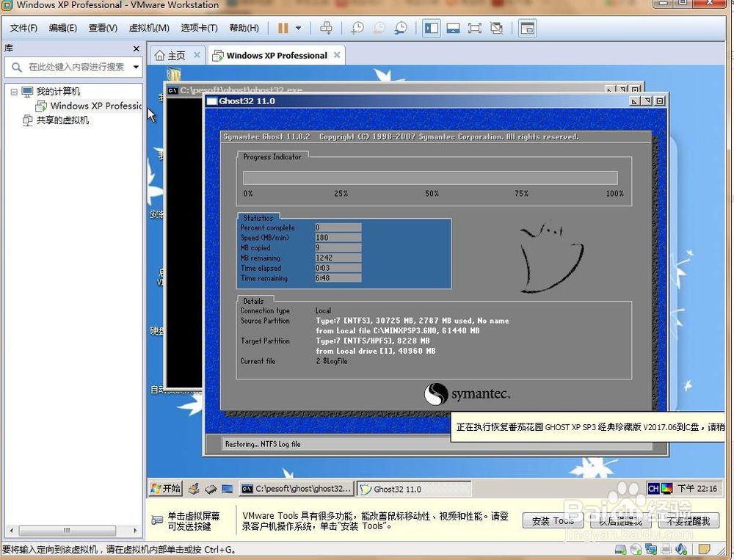Click the CH language indicator in guest tray
This screenshot has height=560, width=734.
653,489
